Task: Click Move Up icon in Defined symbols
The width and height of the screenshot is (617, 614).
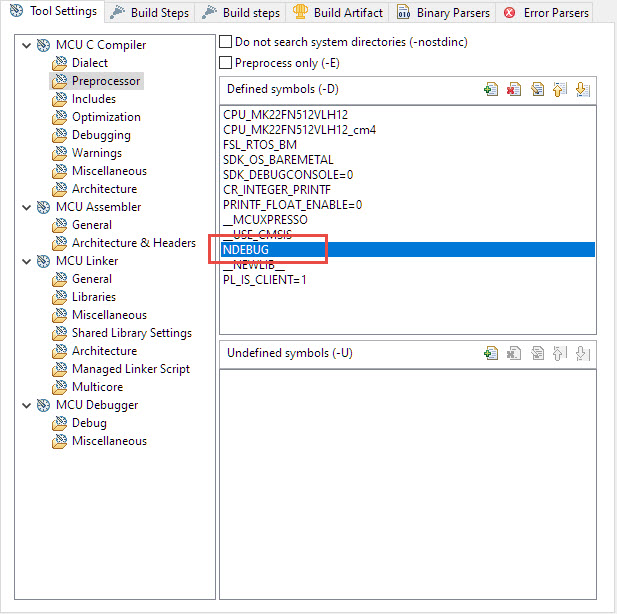Action: (560, 89)
